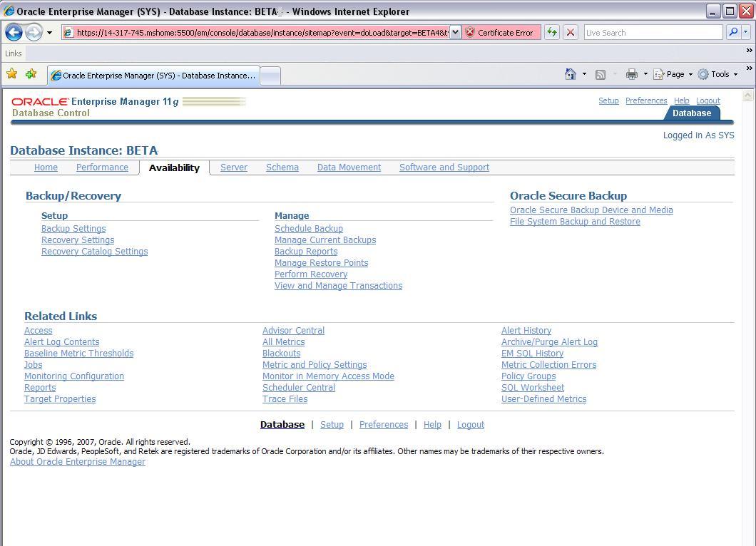Image resolution: width=756 pixels, height=546 pixels.
Task: Click the Refresh page icon
Action: point(551,32)
